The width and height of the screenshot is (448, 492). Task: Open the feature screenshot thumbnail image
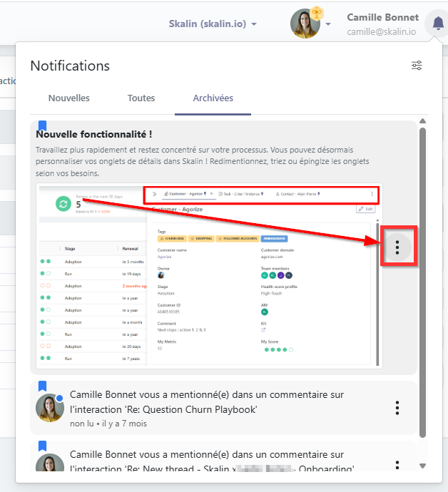(x=209, y=276)
